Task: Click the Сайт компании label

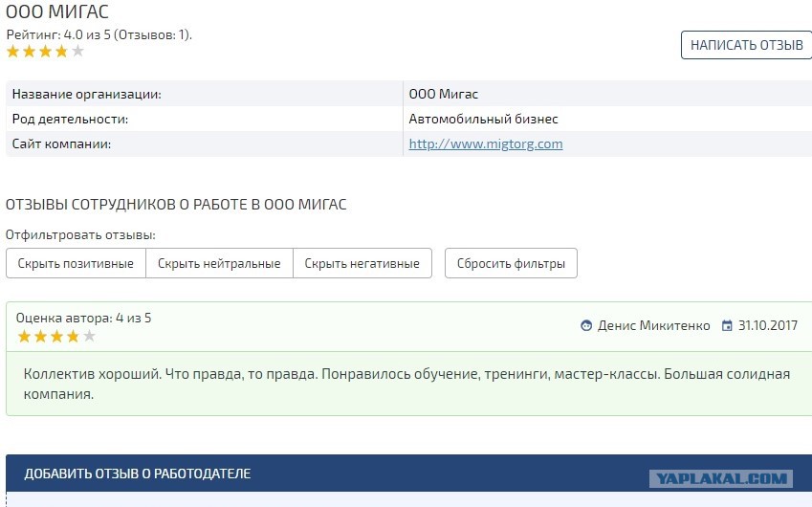Action: click(61, 144)
